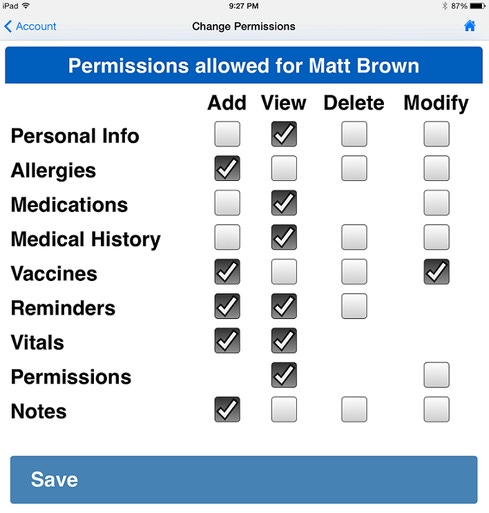The height and width of the screenshot is (513, 489).
Task: Uncheck View permission for Personal Info
Action: tap(284, 134)
